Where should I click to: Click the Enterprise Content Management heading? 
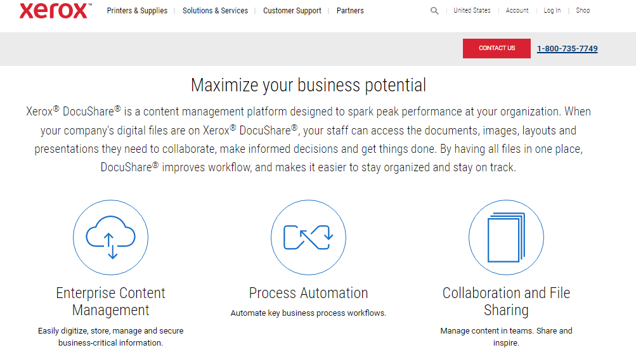(x=111, y=301)
